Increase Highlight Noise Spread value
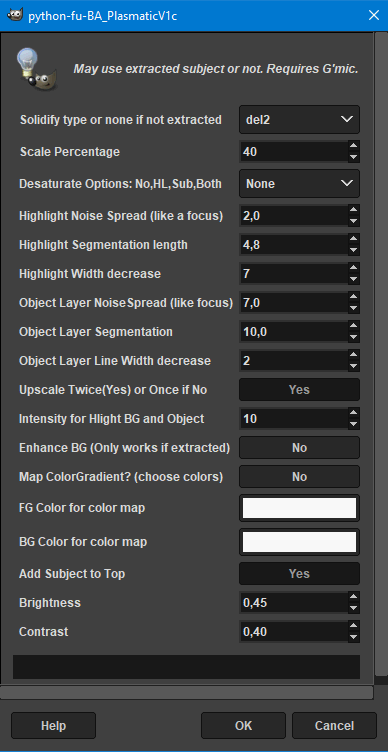The height and width of the screenshot is (752, 388). tap(353, 211)
